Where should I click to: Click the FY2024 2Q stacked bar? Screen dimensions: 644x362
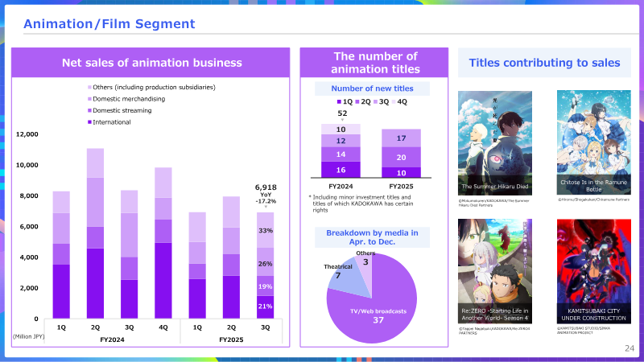[x=95, y=233]
